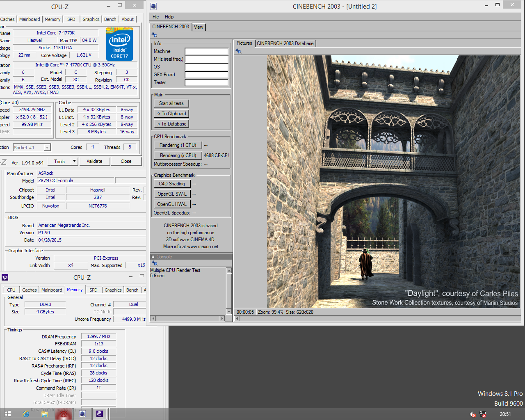Image resolution: width=525 pixels, height=420 pixels.
Task: Switch to the View tab in CINEBENCH
Action: (x=199, y=27)
